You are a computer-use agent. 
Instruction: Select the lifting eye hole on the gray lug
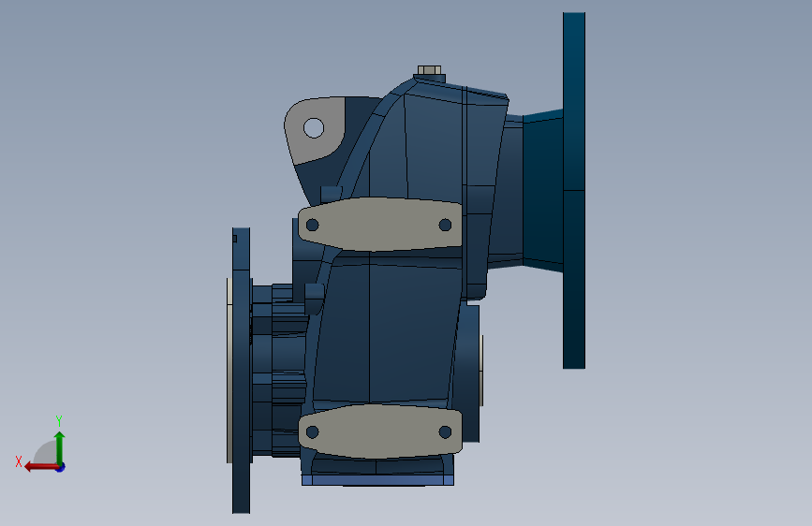click(x=314, y=128)
